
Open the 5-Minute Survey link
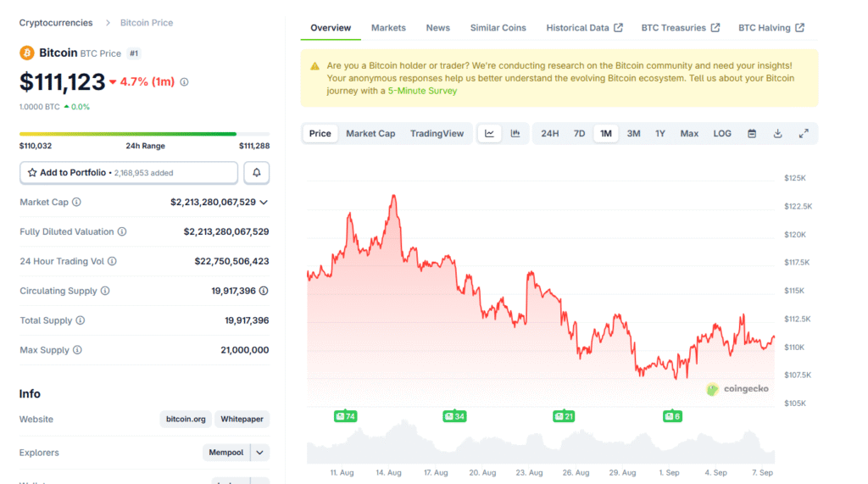point(422,91)
